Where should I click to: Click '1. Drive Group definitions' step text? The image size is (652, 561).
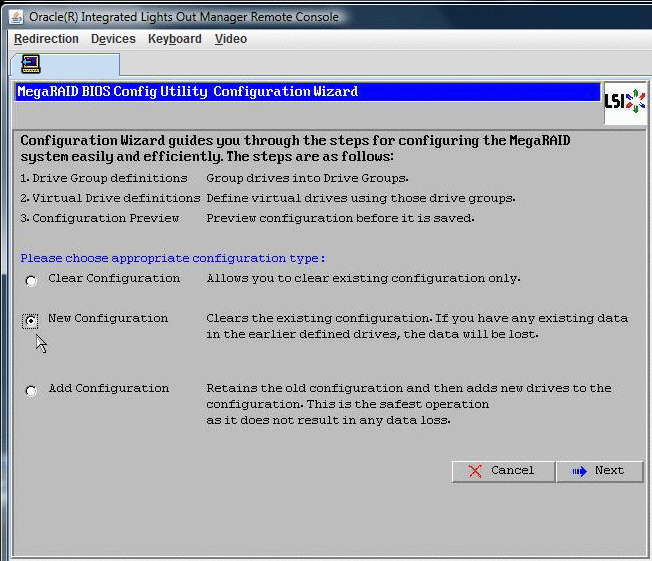click(x=104, y=178)
